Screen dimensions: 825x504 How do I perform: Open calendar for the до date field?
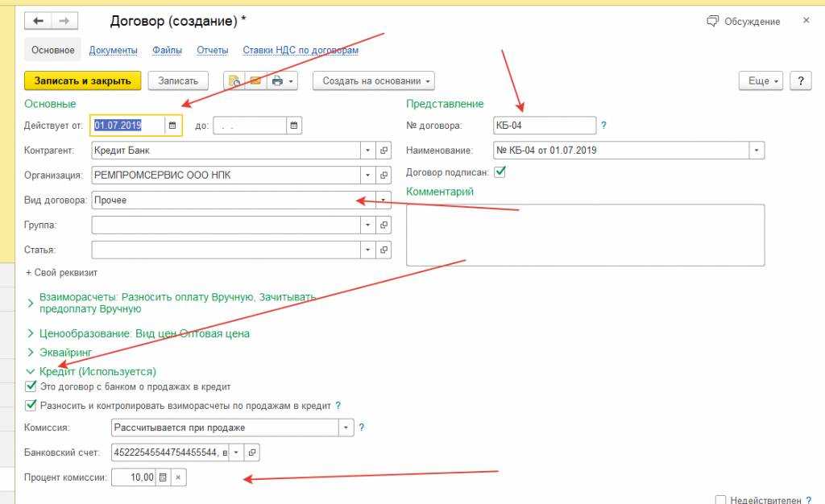point(293,125)
